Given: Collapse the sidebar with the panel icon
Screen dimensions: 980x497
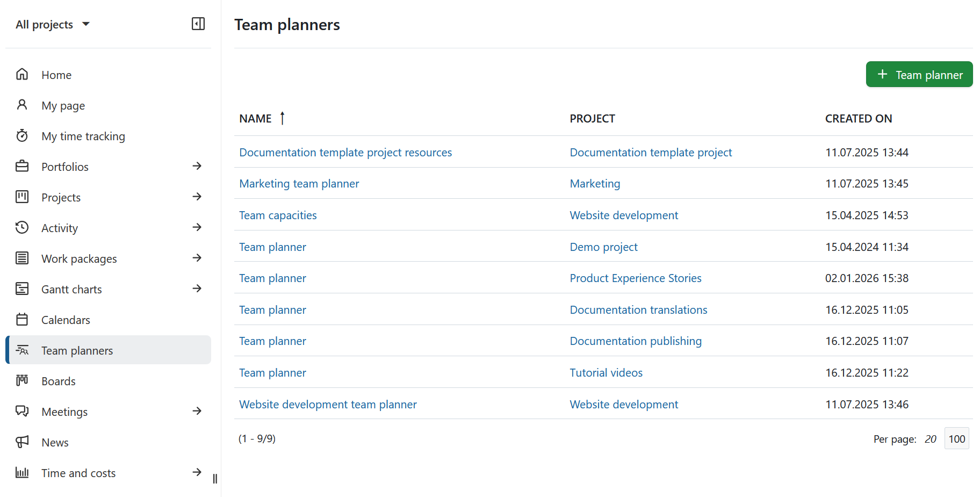Looking at the screenshot, I should (x=198, y=24).
